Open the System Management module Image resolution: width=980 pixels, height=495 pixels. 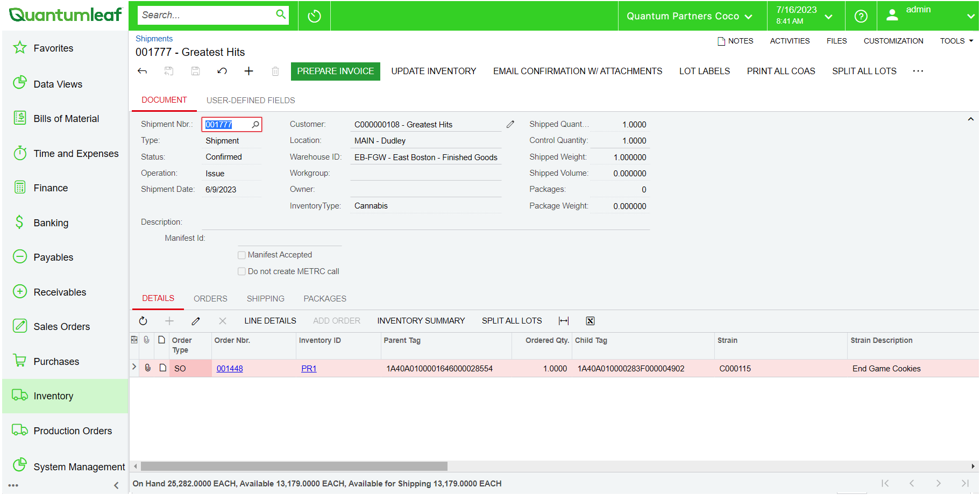pos(79,467)
